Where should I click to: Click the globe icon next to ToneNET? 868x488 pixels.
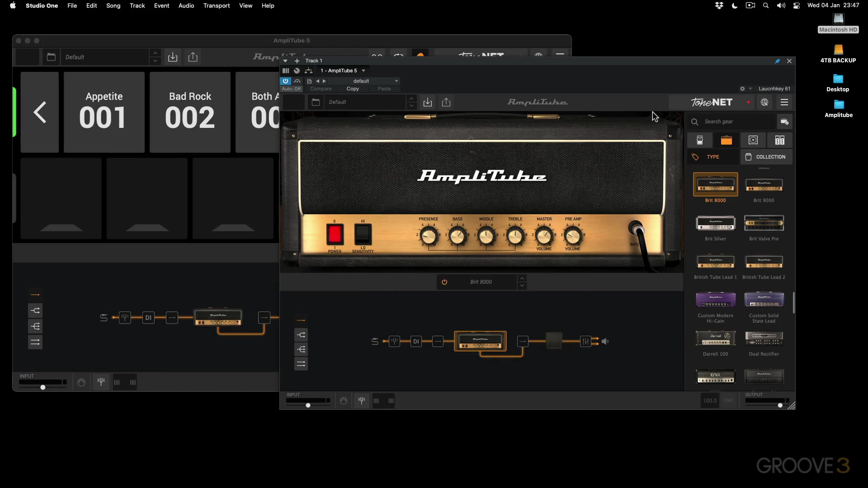(764, 103)
